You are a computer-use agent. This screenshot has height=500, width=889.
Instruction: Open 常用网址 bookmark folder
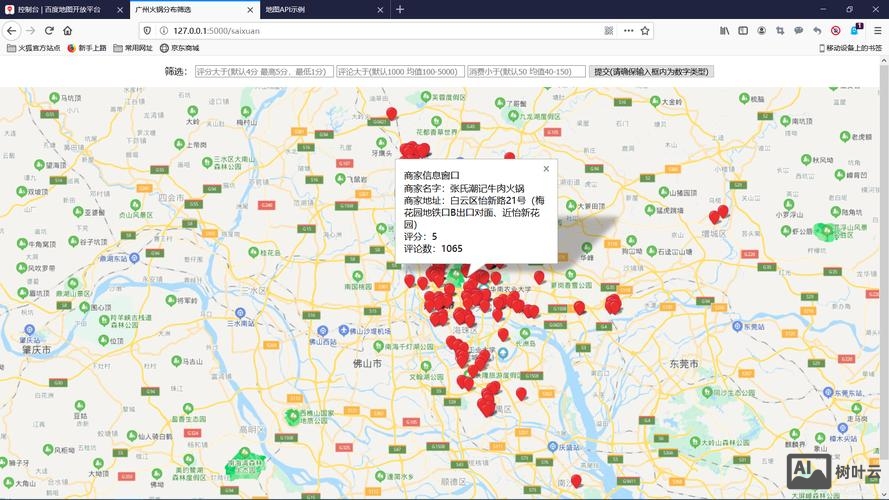point(133,48)
